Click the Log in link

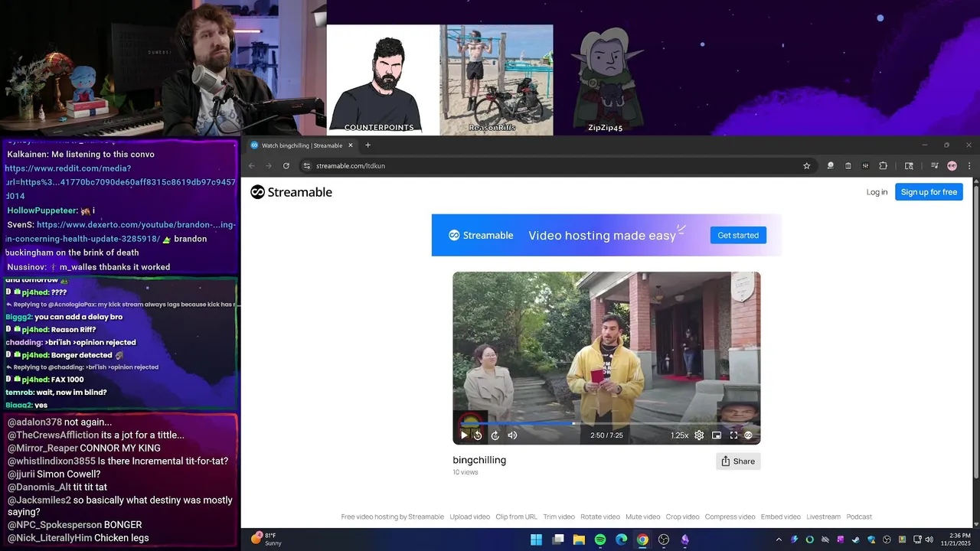877,192
